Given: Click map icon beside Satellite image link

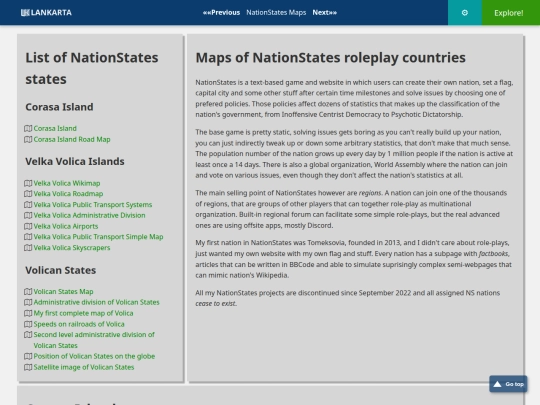Looking at the screenshot, I should (x=28, y=367).
